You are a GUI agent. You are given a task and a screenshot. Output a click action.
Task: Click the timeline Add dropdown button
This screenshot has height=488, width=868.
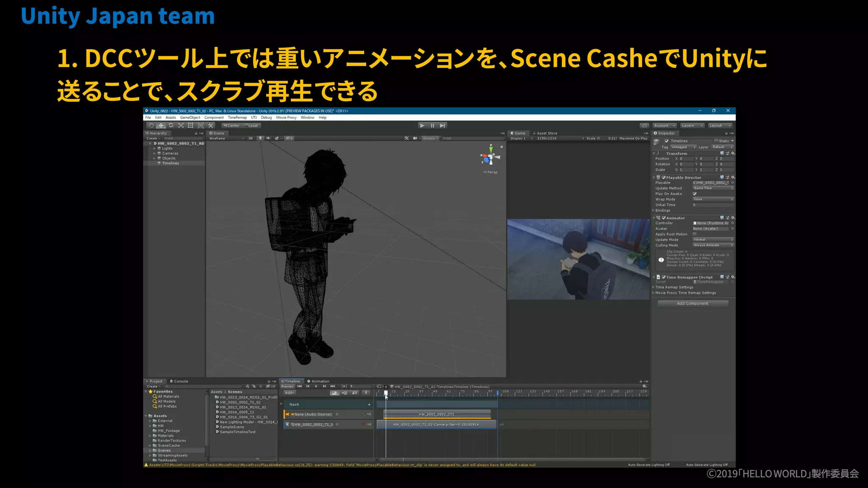pyautogui.click(x=289, y=393)
